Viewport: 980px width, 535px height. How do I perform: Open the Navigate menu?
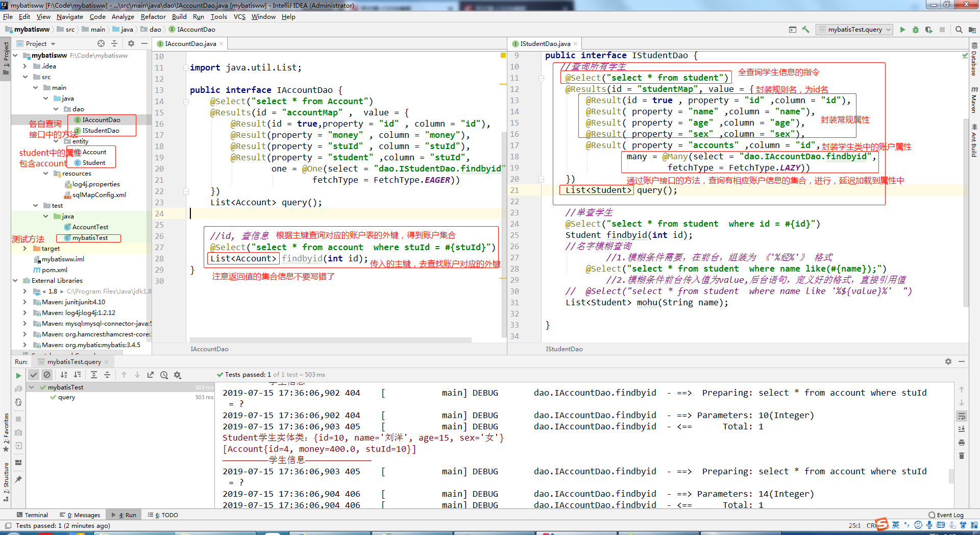(x=69, y=17)
